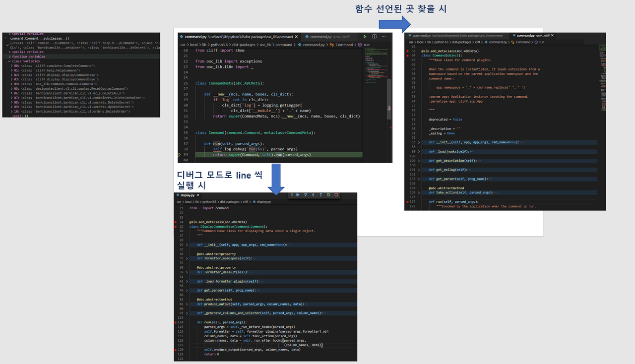This screenshot has height=364, width=635.
Task: Toggle breakpoint on line 64 in right editor
Action: coord(407,56)
